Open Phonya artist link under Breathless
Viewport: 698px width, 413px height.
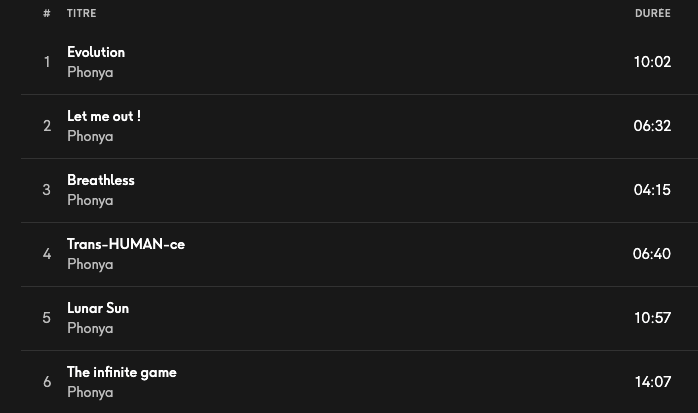tap(90, 200)
